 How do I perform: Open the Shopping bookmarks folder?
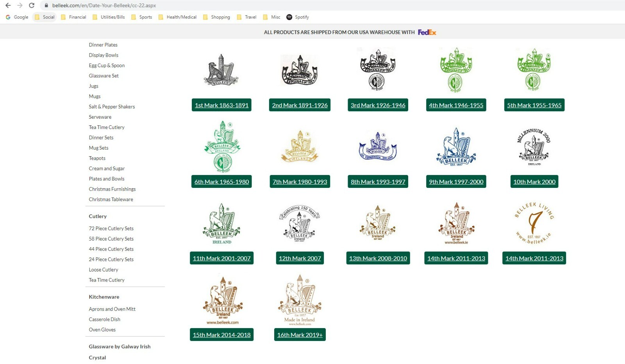click(216, 17)
